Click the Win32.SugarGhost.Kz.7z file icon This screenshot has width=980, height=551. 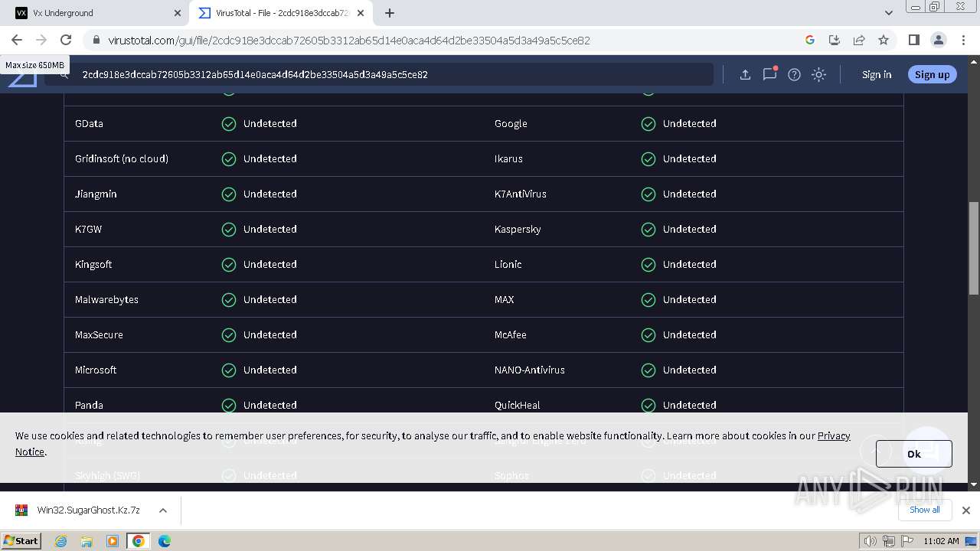[x=21, y=510]
